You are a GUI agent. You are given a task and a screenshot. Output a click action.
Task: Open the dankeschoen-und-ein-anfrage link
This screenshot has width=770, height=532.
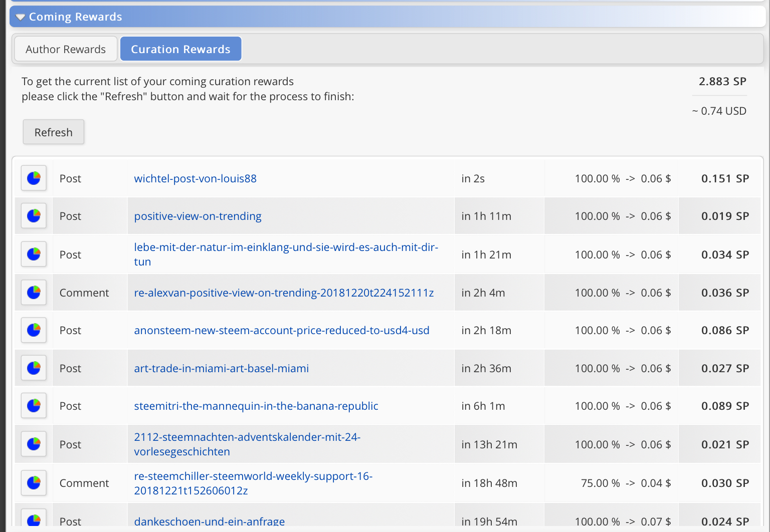(209, 521)
